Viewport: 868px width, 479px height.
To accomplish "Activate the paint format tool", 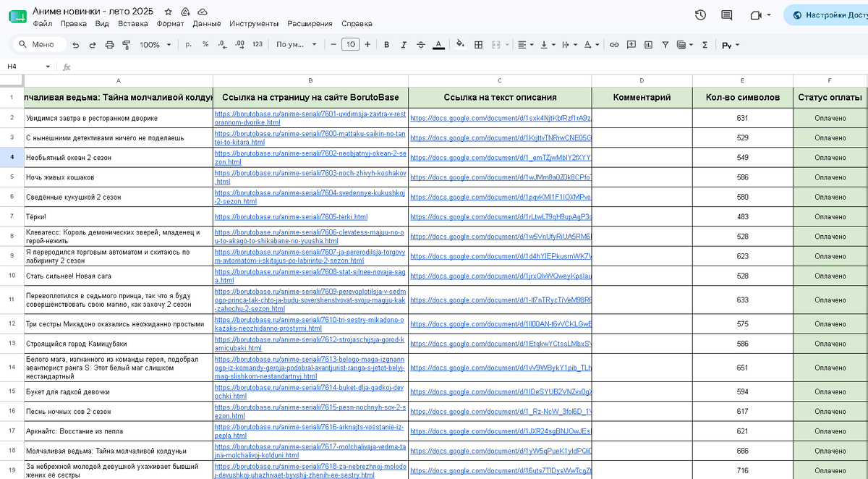I will click(127, 45).
